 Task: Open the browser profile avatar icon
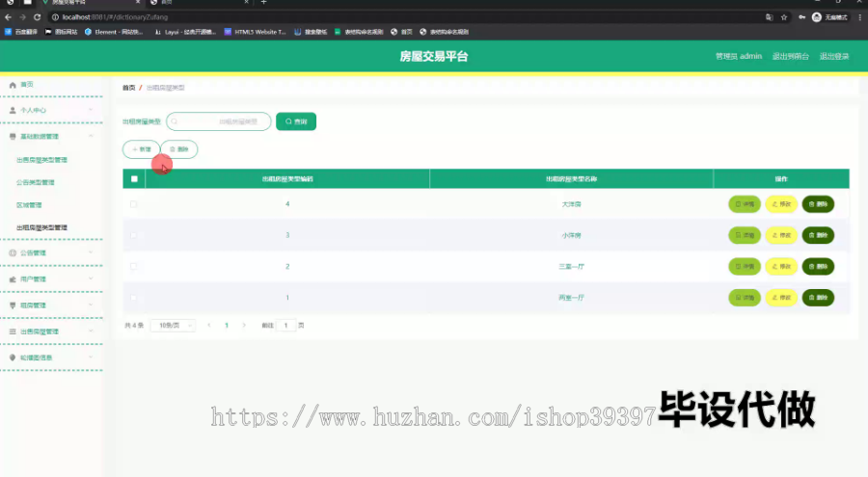tap(817, 17)
